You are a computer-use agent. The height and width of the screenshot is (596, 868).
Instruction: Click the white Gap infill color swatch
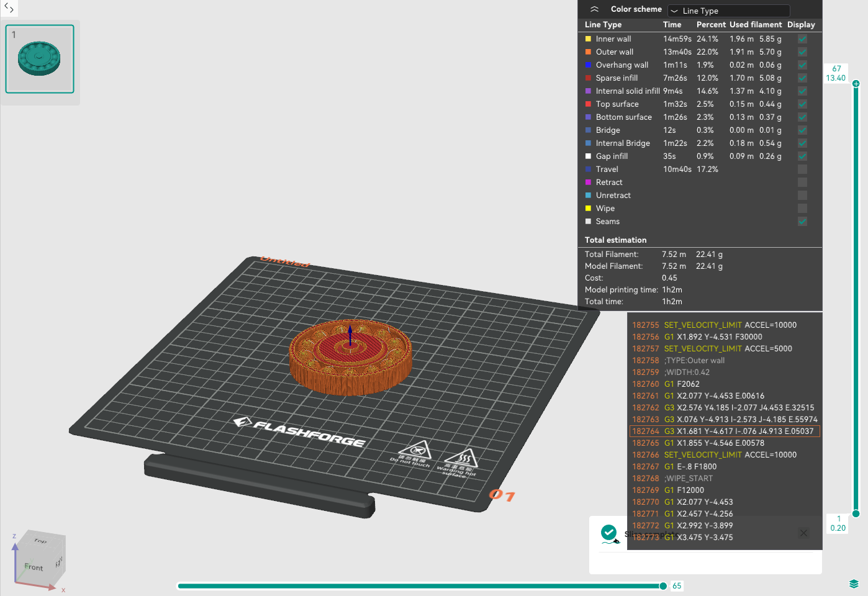point(588,156)
